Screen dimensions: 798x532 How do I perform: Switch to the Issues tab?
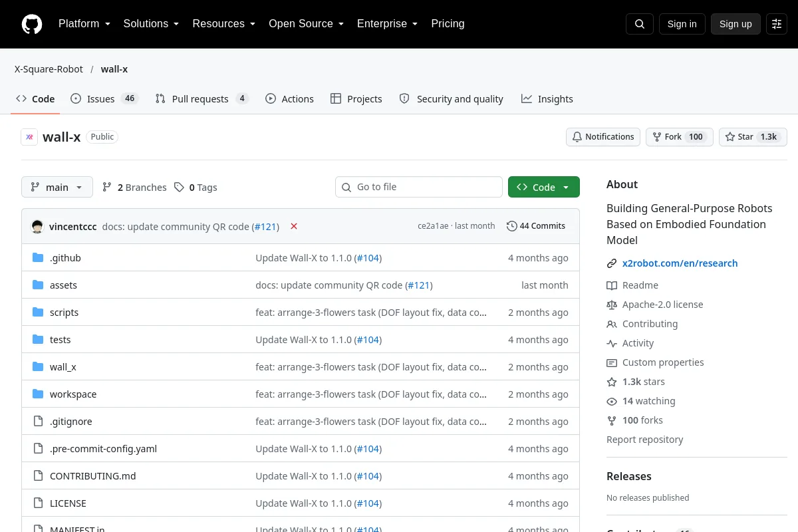pyautogui.click(x=104, y=98)
